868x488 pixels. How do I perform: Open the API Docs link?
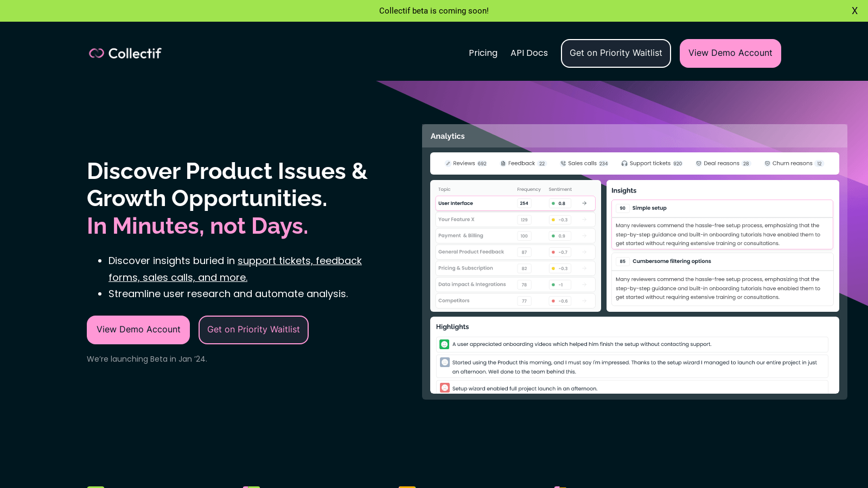click(x=529, y=53)
